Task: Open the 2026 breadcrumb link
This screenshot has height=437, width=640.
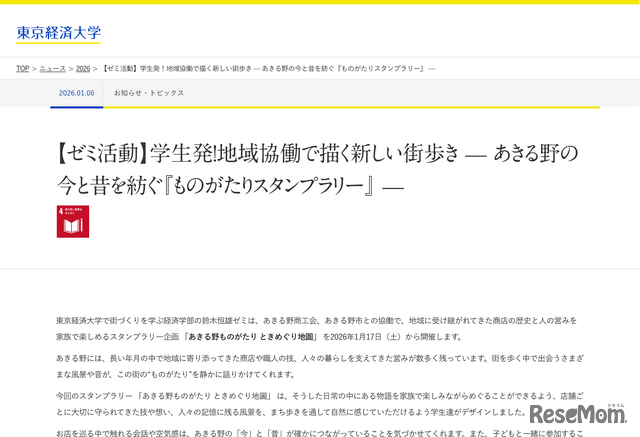Action: (83, 69)
